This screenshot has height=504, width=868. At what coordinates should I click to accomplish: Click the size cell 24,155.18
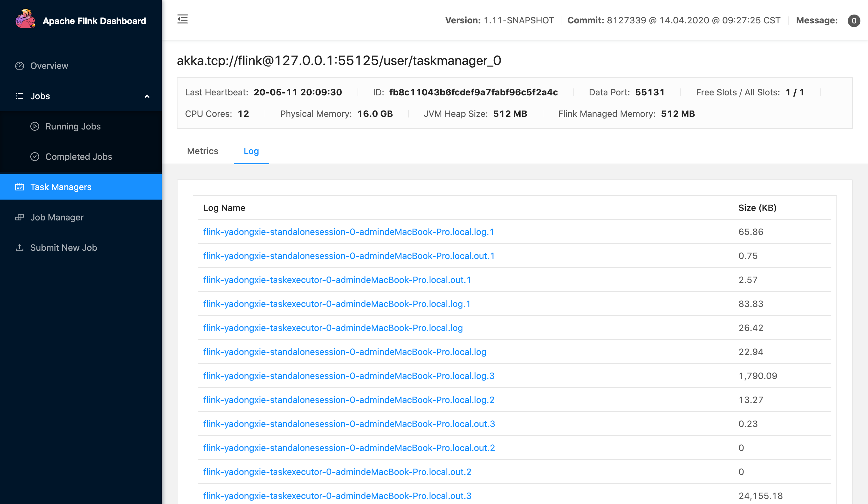[761, 496]
